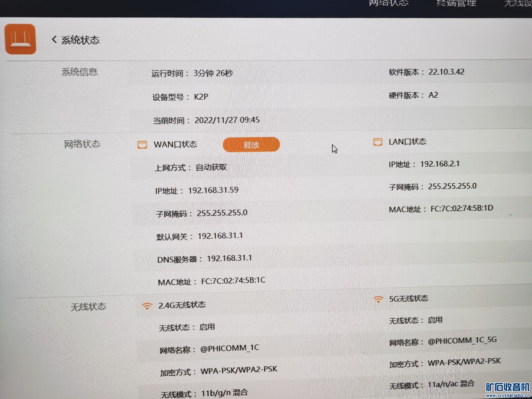532x399 pixels.
Task: Click the 2.4G无线状态 Wi-Fi icon
Action: (x=147, y=306)
